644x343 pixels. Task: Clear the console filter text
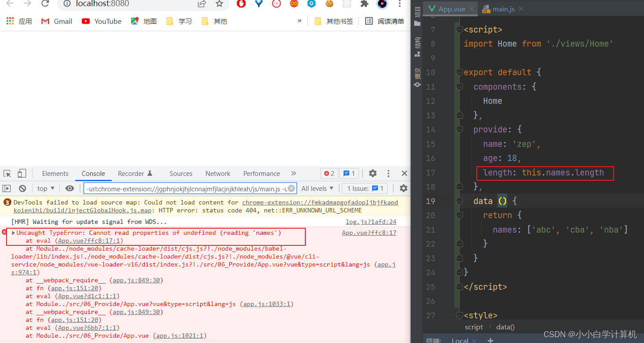coord(291,189)
